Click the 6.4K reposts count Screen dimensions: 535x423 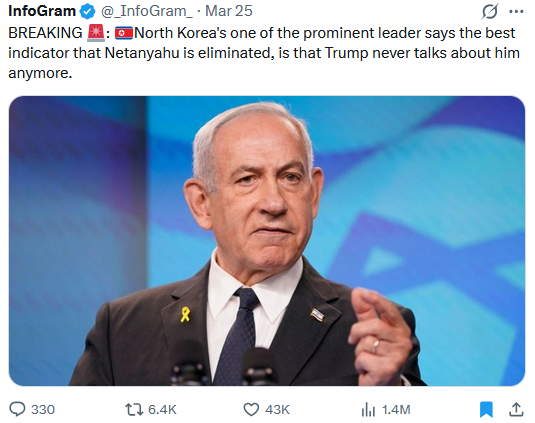162,409
